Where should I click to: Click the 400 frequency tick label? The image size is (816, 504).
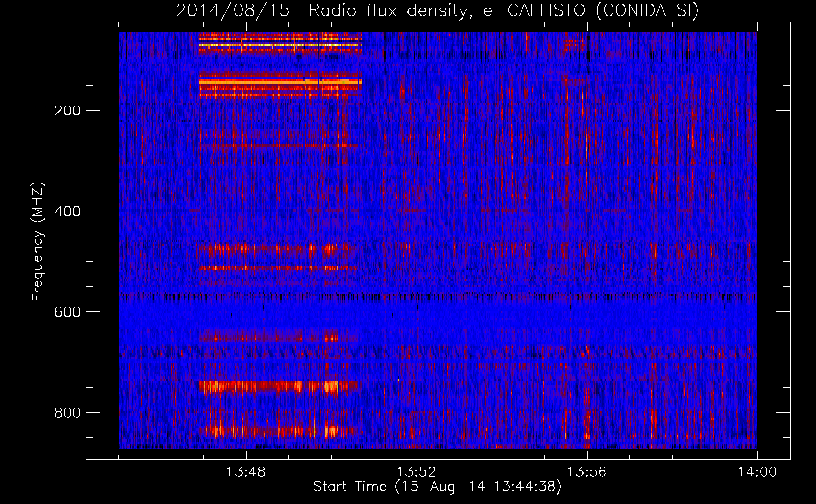(x=68, y=211)
